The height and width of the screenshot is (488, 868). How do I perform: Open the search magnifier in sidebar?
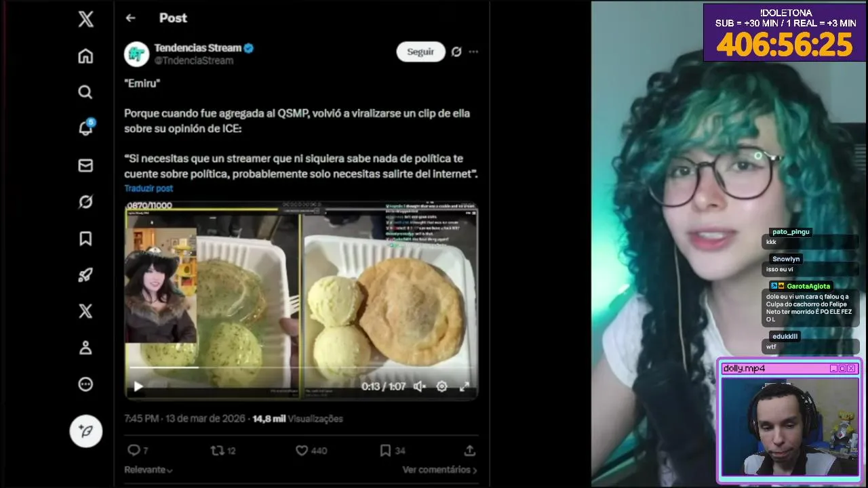[x=85, y=92]
